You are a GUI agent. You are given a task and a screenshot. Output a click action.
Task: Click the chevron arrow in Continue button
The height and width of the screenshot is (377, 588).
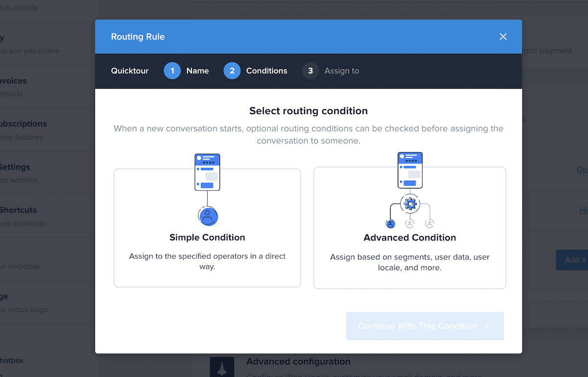pyautogui.click(x=486, y=326)
